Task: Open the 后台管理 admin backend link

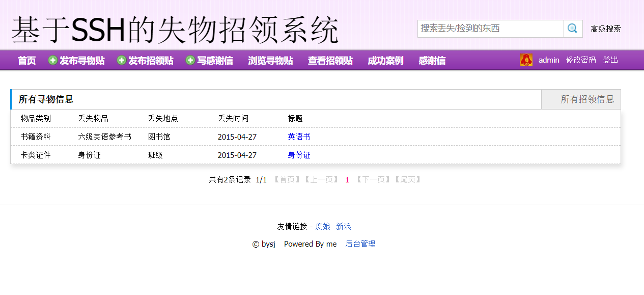Action: pos(359,244)
